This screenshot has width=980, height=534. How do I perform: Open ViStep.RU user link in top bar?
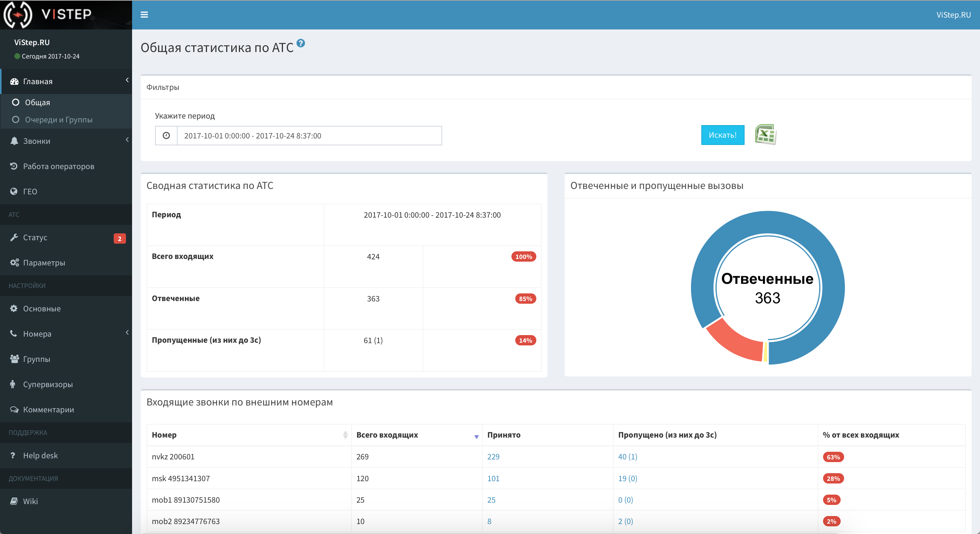point(954,15)
